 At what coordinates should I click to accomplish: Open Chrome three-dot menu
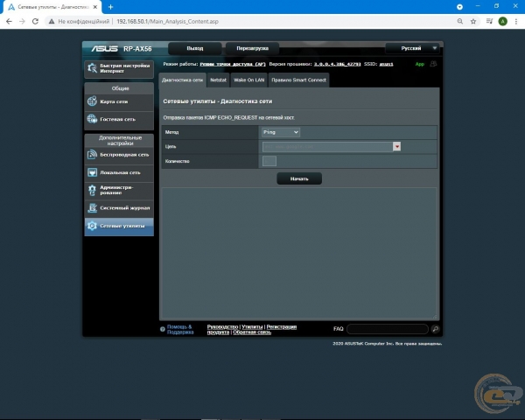pos(516,21)
